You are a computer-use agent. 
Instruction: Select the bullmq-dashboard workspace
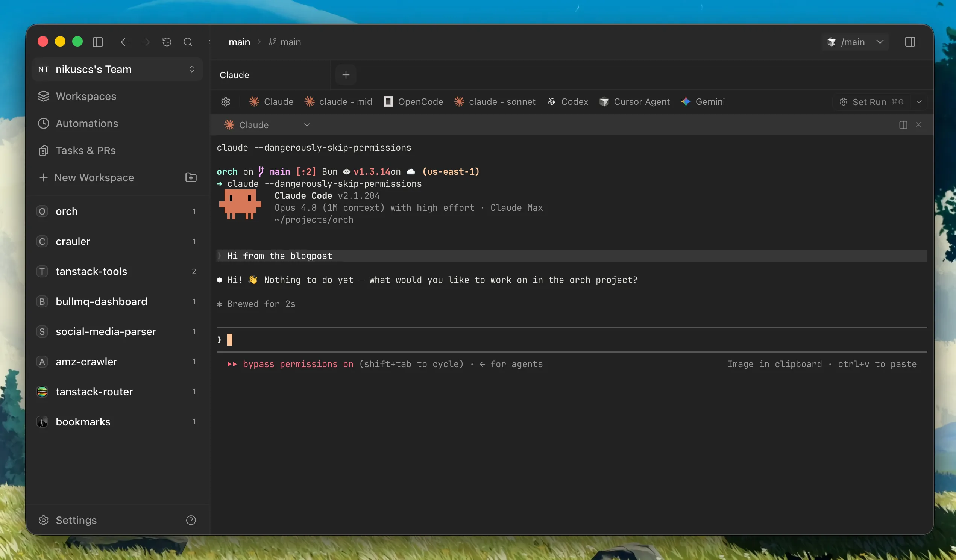pos(117,301)
